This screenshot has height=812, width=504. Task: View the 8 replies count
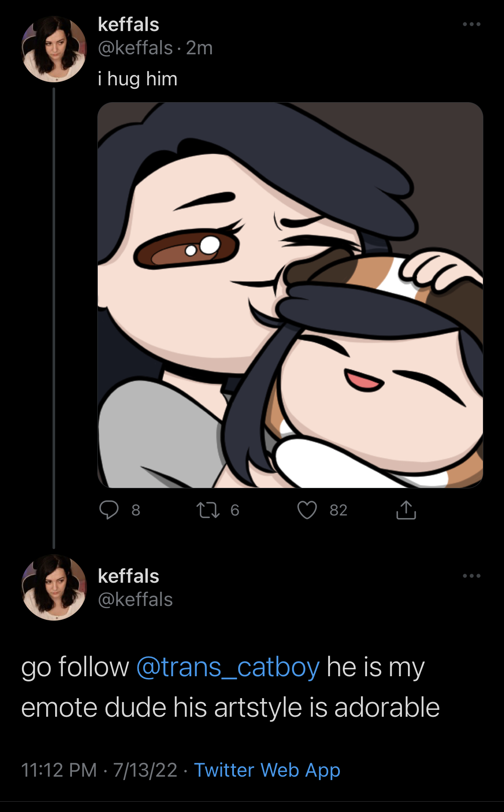[x=136, y=510]
